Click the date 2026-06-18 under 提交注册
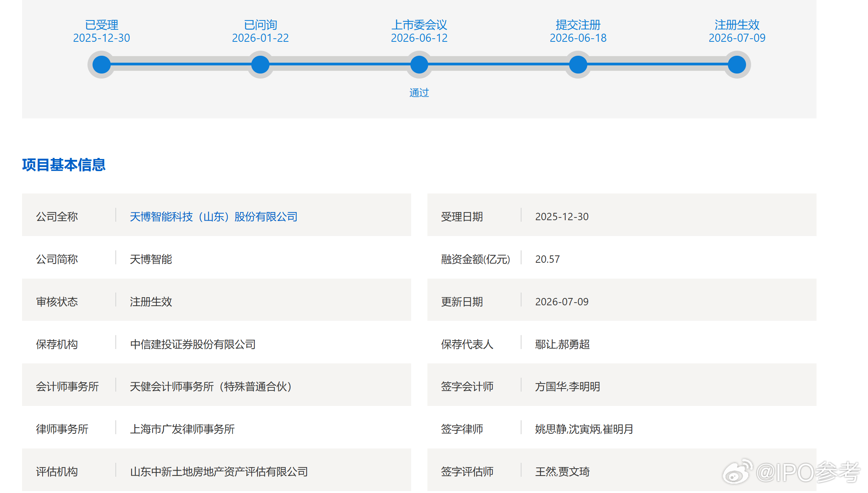Viewport: 868px width, 493px height. coord(578,38)
